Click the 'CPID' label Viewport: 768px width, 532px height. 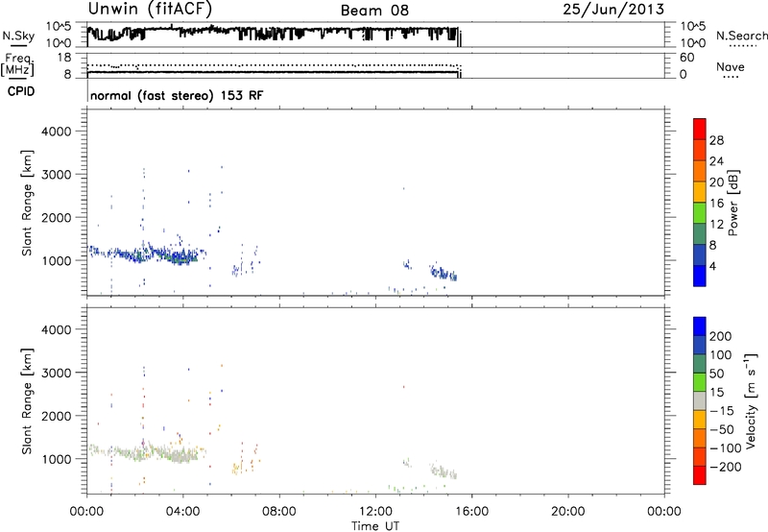21,91
